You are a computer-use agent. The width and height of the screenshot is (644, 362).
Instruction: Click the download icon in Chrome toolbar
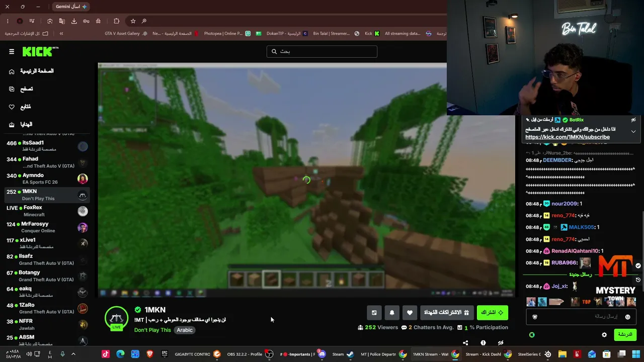[x=74, y=21]
